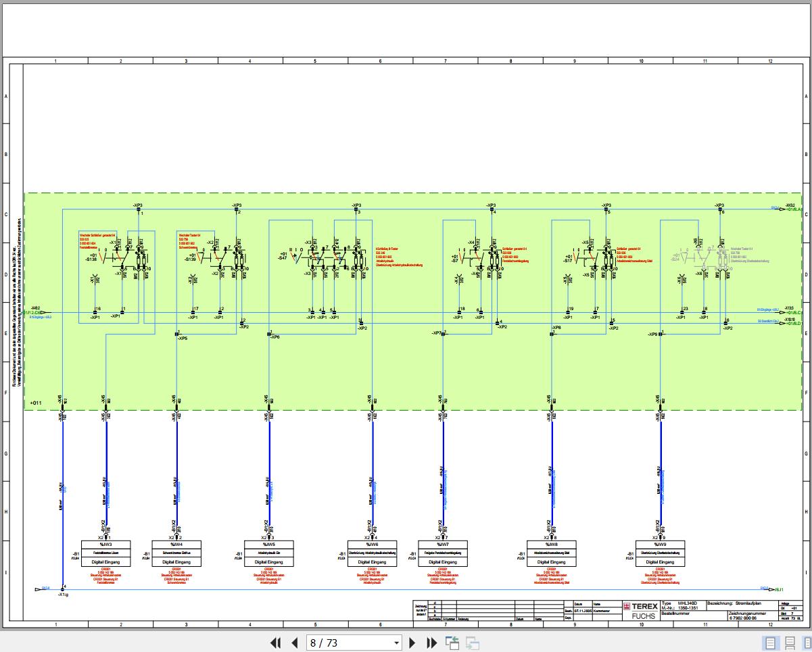Open the page number dropdown arrow

tap(397, 643)
